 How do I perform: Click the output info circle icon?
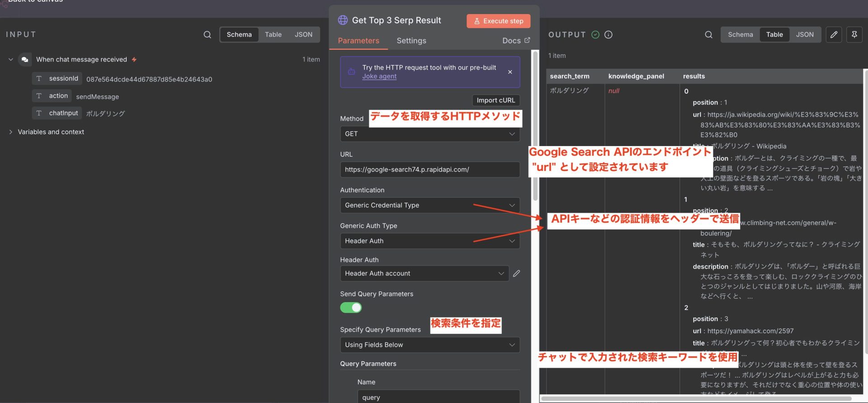tap(609, 35)
